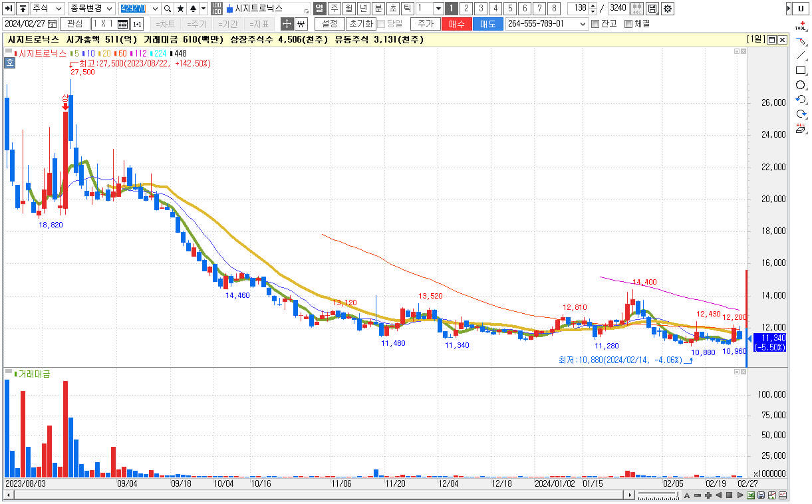Viewport: 812px width, 504px height.
Task: Click the 초기화 reset button
Action: [360, 24]
